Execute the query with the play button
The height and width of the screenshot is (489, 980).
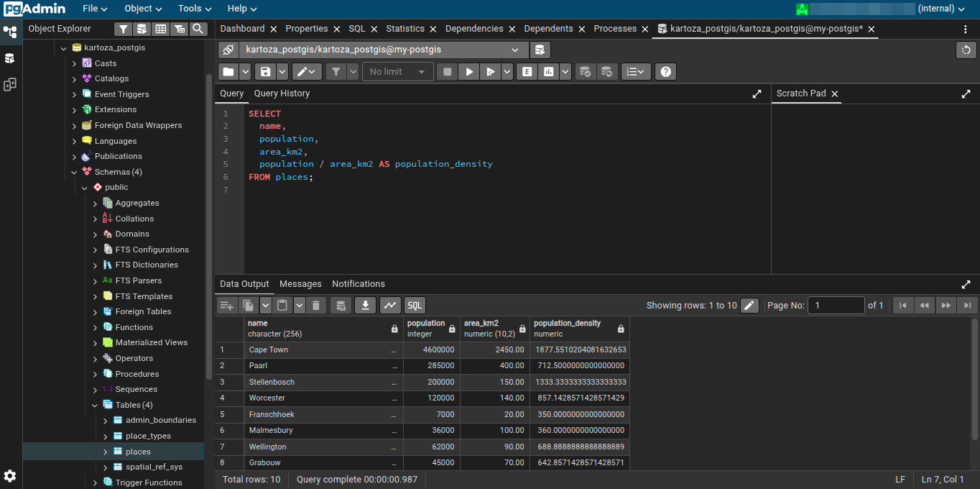[468, 72]
